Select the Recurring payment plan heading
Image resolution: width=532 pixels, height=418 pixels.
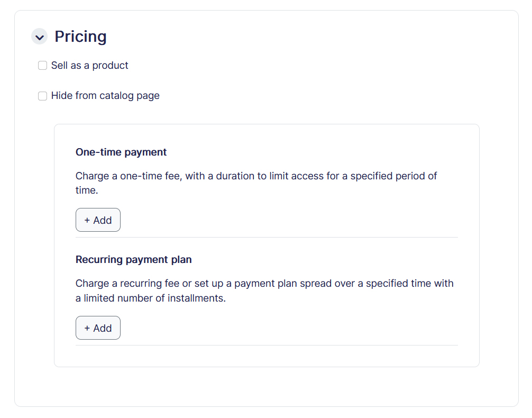(134, 259)
